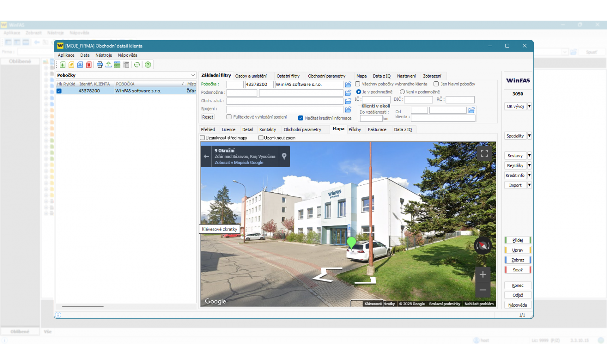Open the Pobočky dropdown list
The width and height of the screenshot is (607, 364).
(x=193, y=75)
